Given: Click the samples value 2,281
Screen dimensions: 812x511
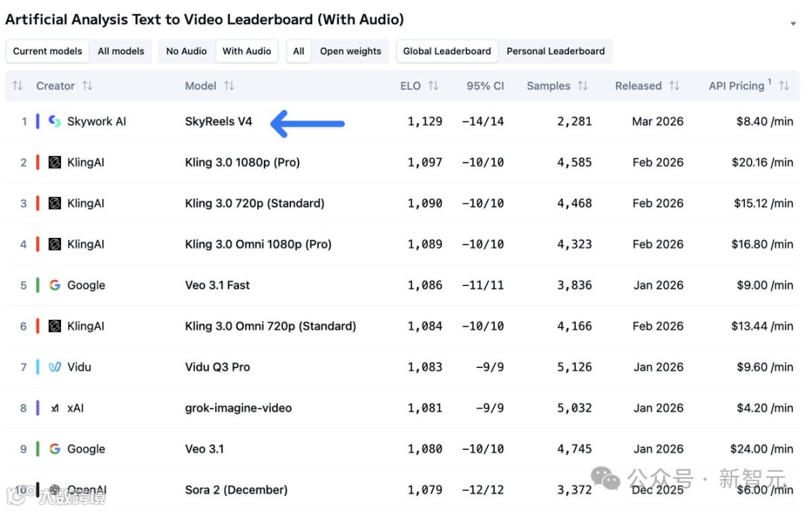Looking at the screenshot, I should pos(574,121).
